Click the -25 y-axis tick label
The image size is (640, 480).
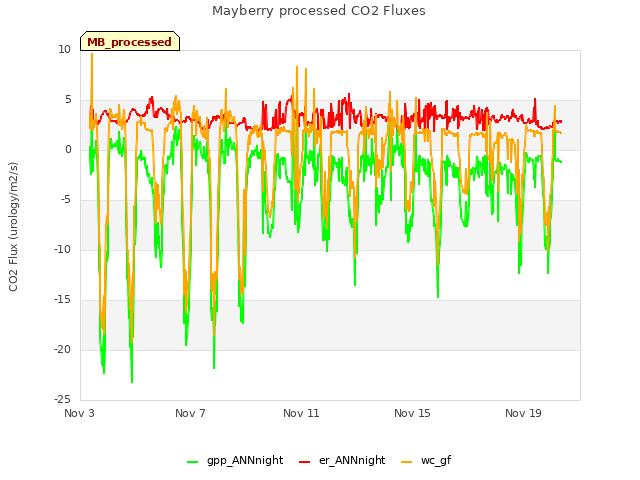coord(63,399)
